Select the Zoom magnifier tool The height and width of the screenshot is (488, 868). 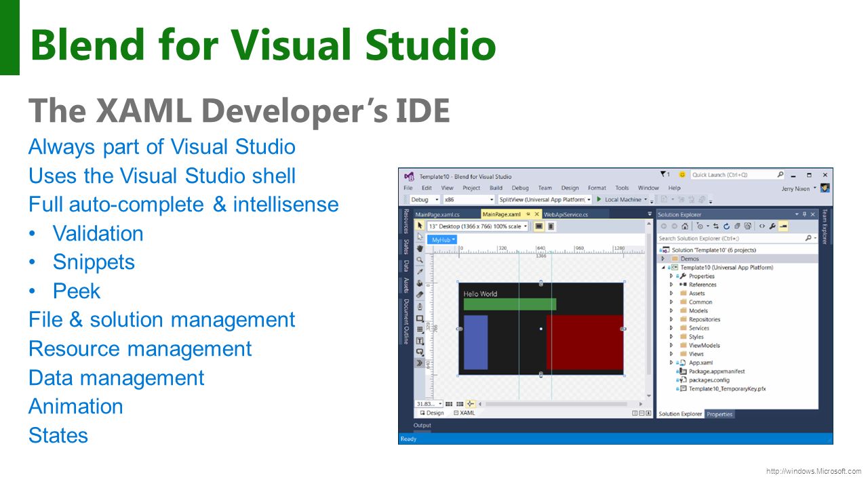click(x=420, y=260)
